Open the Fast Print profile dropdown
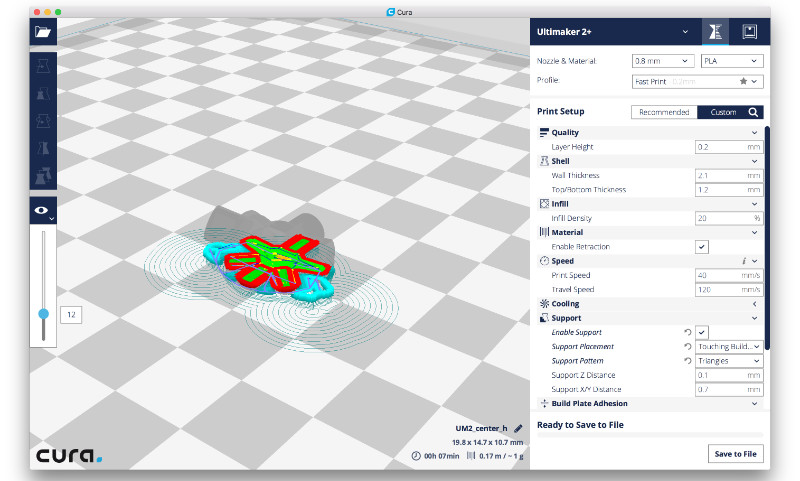 pyautogui.click(x=697, y=82)
